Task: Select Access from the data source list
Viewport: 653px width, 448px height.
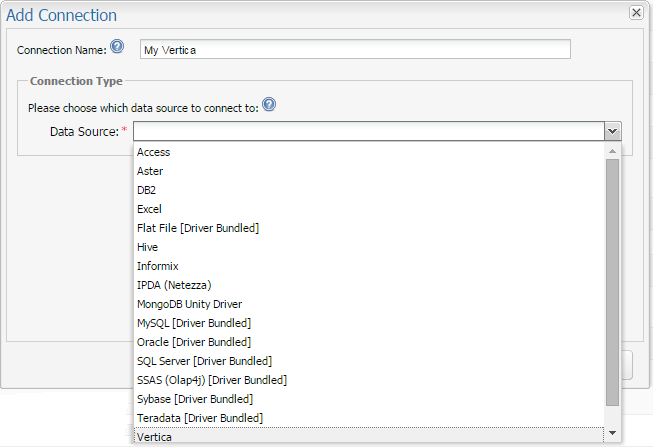Action: (x=154, y=152)
